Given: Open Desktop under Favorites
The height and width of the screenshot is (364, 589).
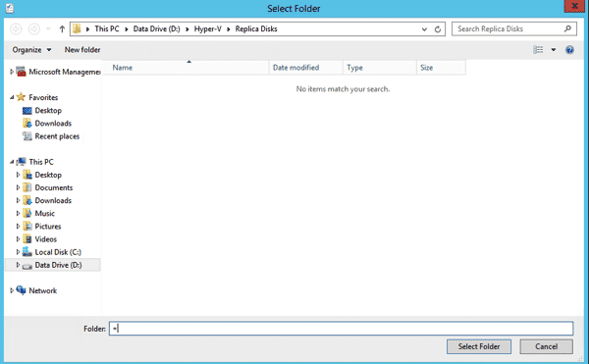Looking at the screenshot, I should pyautogui.click(x=48, y=110).
